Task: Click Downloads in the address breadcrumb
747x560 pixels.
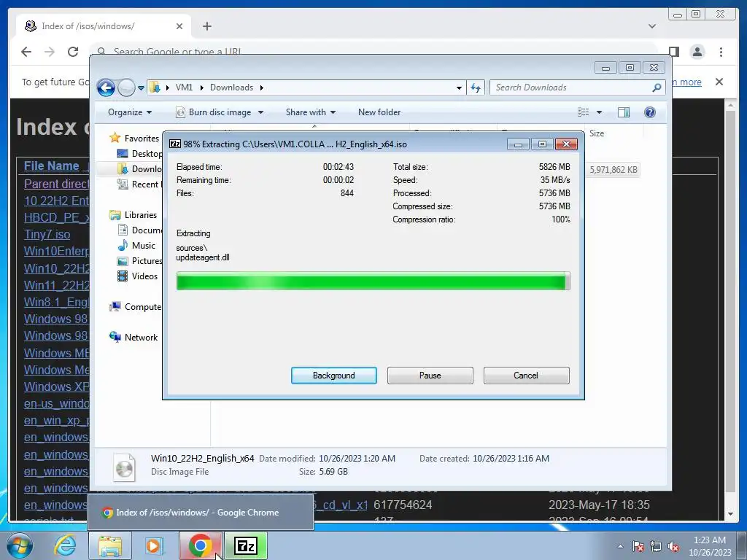Action: click(x=231, y=87)
